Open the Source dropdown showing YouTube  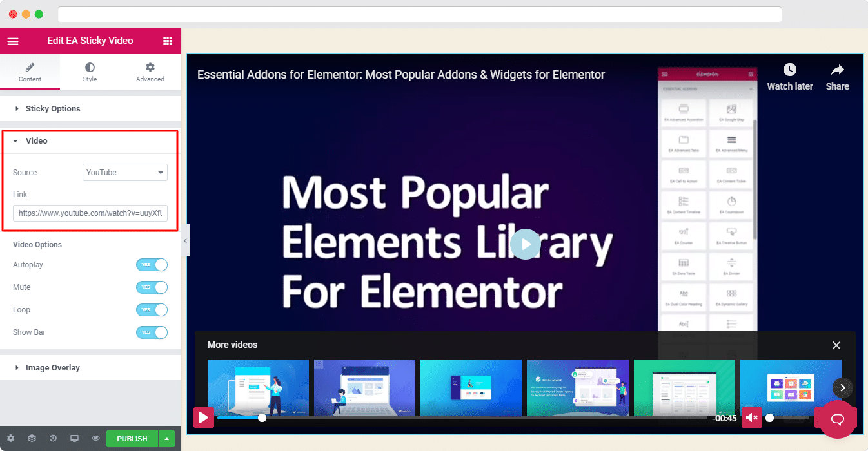(125, 173)
